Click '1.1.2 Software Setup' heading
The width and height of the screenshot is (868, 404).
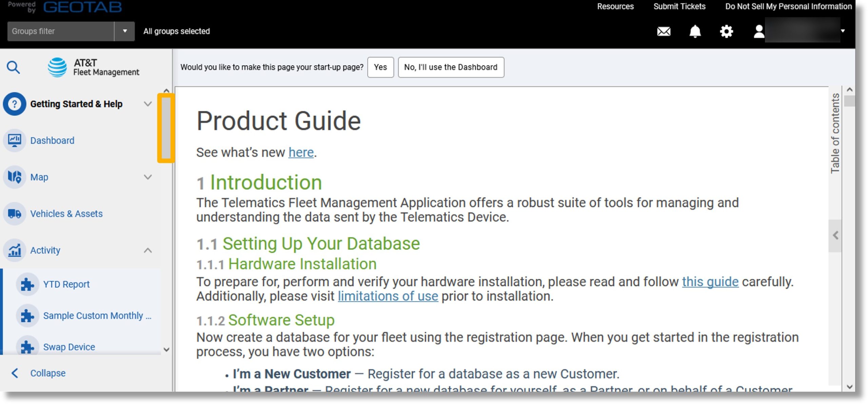coord(265,320)
